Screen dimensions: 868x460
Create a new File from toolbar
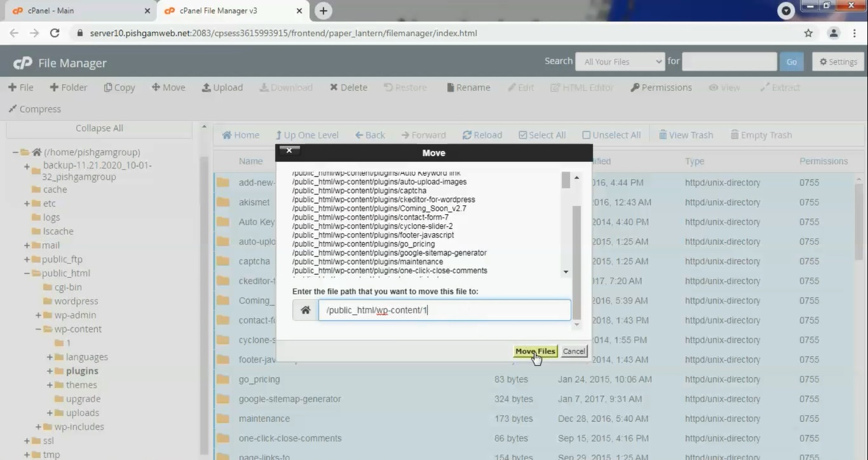click(x=20, y=87)
